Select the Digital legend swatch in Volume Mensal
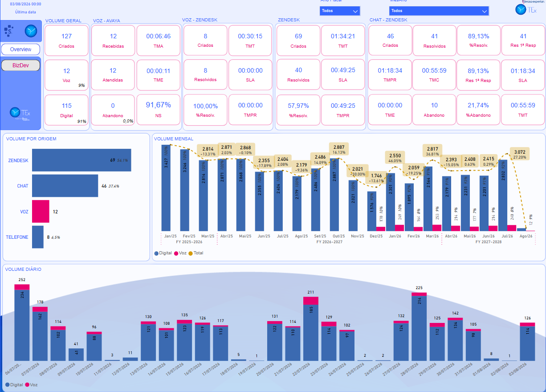 click(x=156, y=253)
